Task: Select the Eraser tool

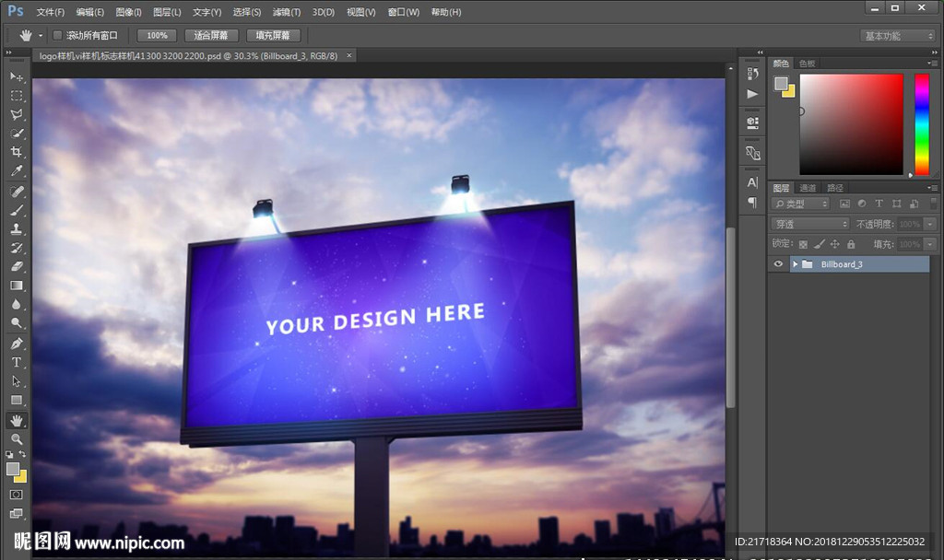Action: pos(17,267)
